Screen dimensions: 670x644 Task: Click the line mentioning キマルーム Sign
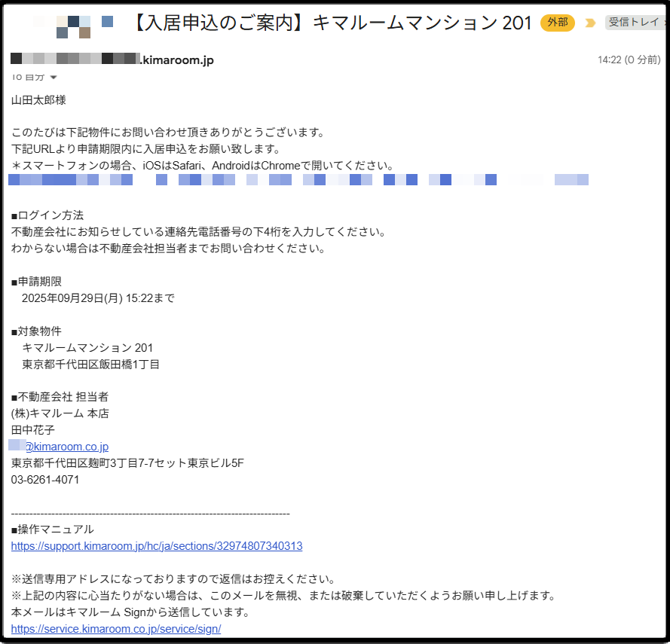pos(130,612)
